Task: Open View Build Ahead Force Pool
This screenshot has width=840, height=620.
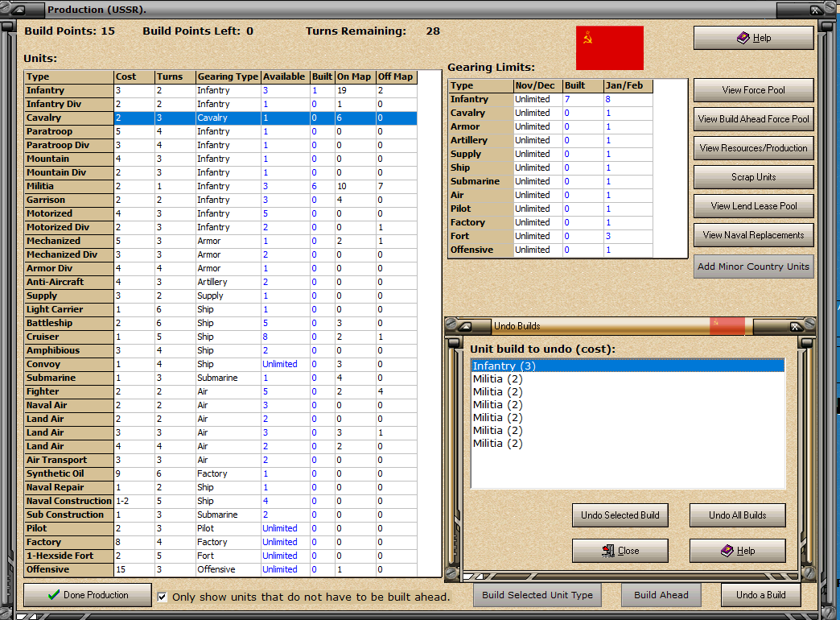Action: (x=753, y=119)
